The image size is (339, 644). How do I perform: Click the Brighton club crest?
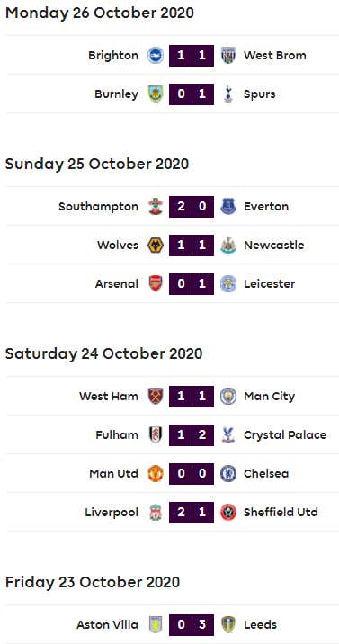point(156,56)
